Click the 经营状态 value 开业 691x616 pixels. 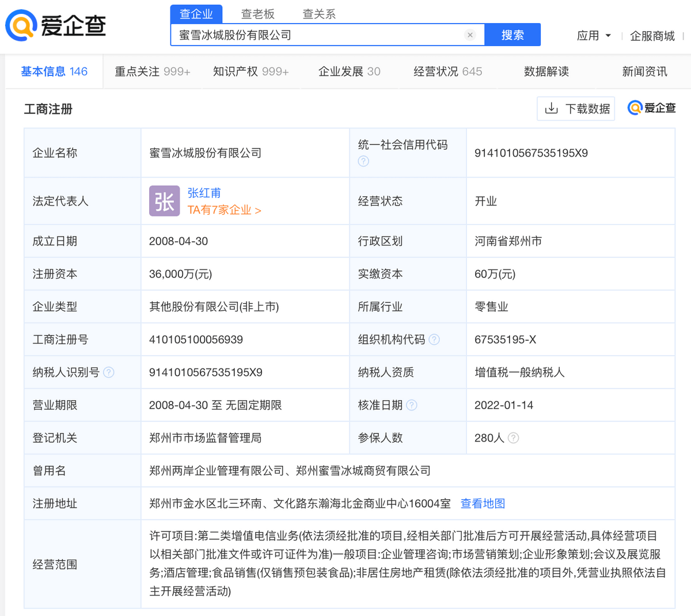pos(485,201)
